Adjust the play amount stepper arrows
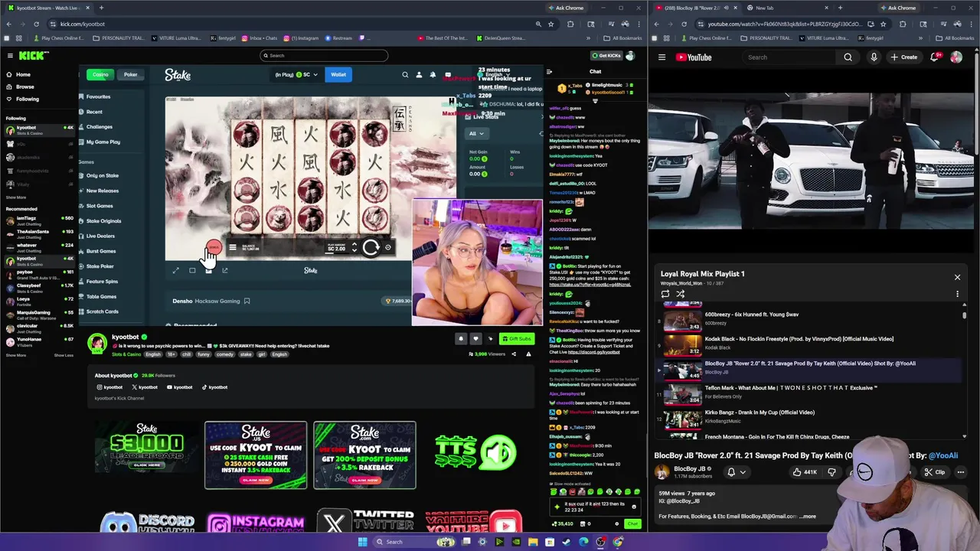980x551 pixels. click(x=354, y=247)
